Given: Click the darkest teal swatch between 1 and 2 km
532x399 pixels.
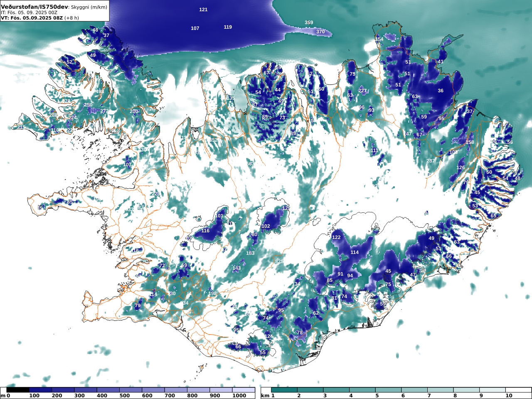Looking at the screenshot, I should [284, 390].
